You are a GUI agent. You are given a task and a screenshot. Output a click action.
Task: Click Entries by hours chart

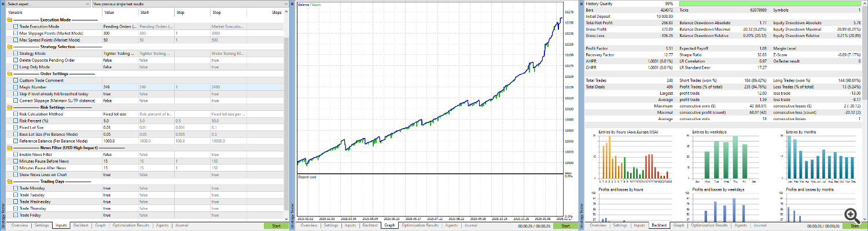click(x=632, y=156)
